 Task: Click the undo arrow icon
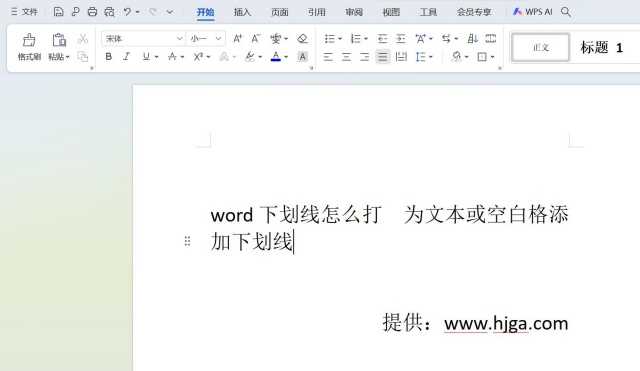(127, 12)
